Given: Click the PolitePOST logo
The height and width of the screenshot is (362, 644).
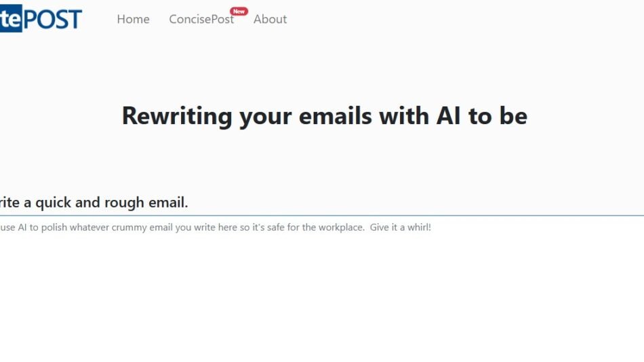Looking at the screenshot, I should point(41,19).
